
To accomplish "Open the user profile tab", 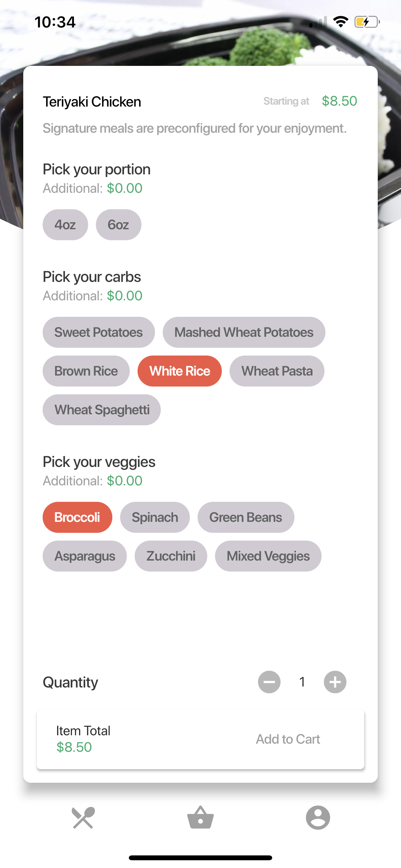I will point(318,817).
